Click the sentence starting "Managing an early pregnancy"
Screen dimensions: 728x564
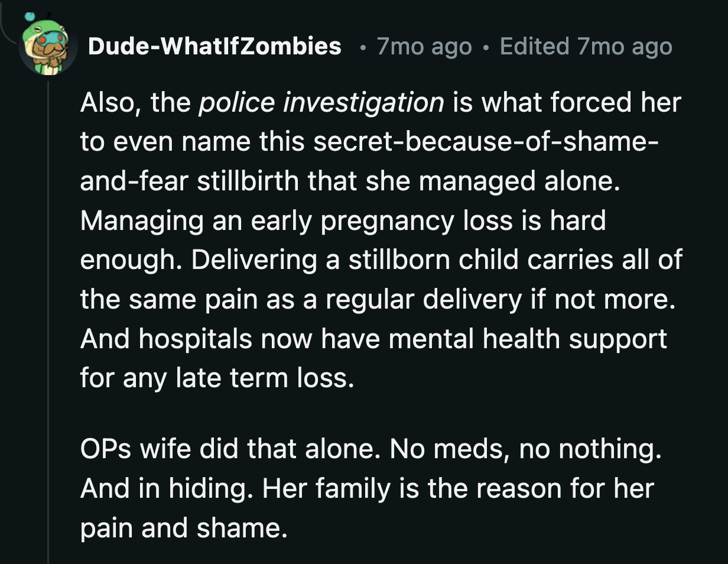[x=343, y=221]
